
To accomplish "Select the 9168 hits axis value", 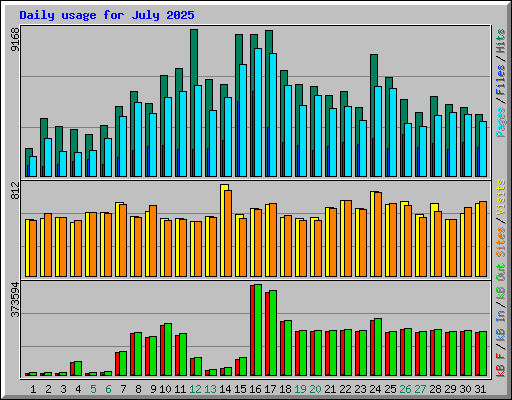I will click(15, 39).
